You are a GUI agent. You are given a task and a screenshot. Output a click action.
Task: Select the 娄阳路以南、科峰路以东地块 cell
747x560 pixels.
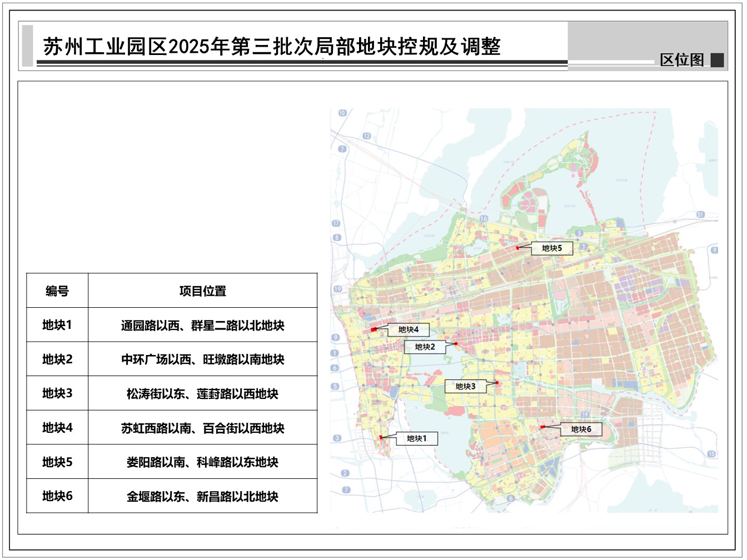point(202,462)
